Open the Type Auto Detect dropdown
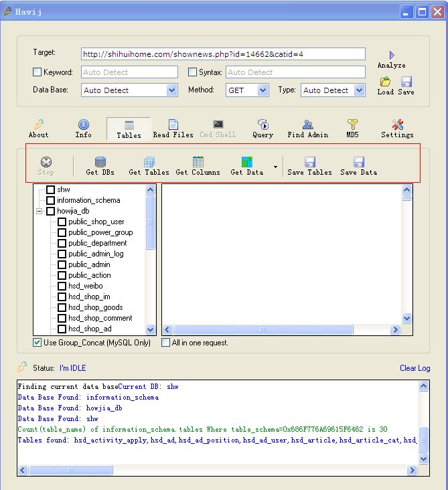 [x=360, y=90]
